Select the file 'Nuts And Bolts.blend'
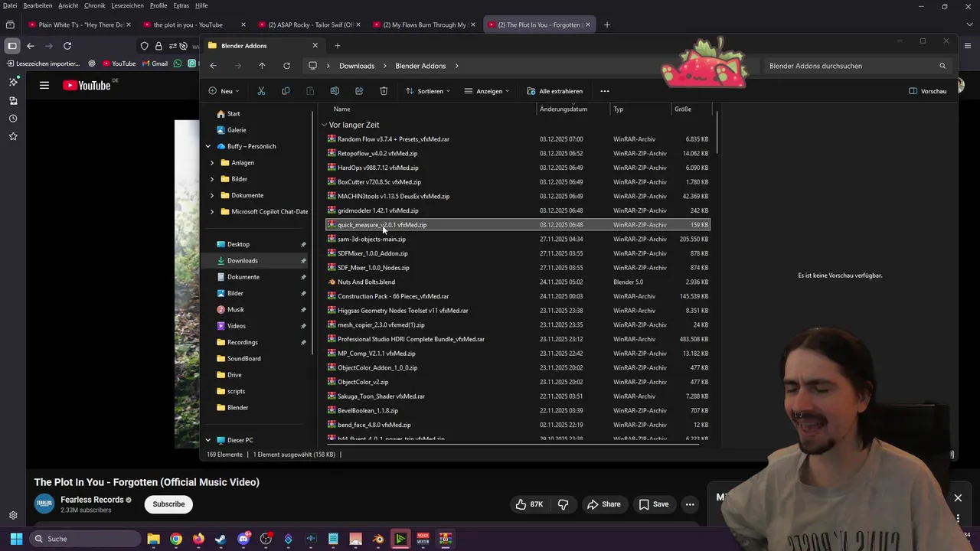This screenshot has width=980, height=551. (366, 282)
